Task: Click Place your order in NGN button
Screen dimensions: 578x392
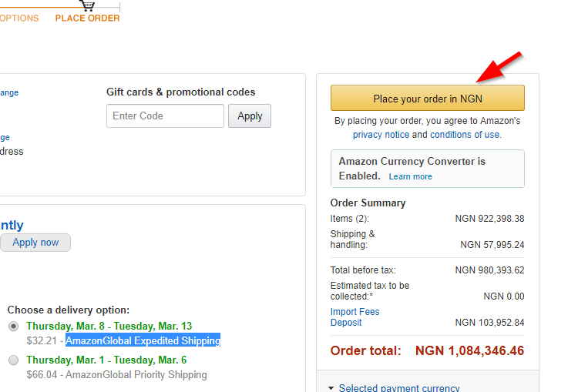Action: 427,98
